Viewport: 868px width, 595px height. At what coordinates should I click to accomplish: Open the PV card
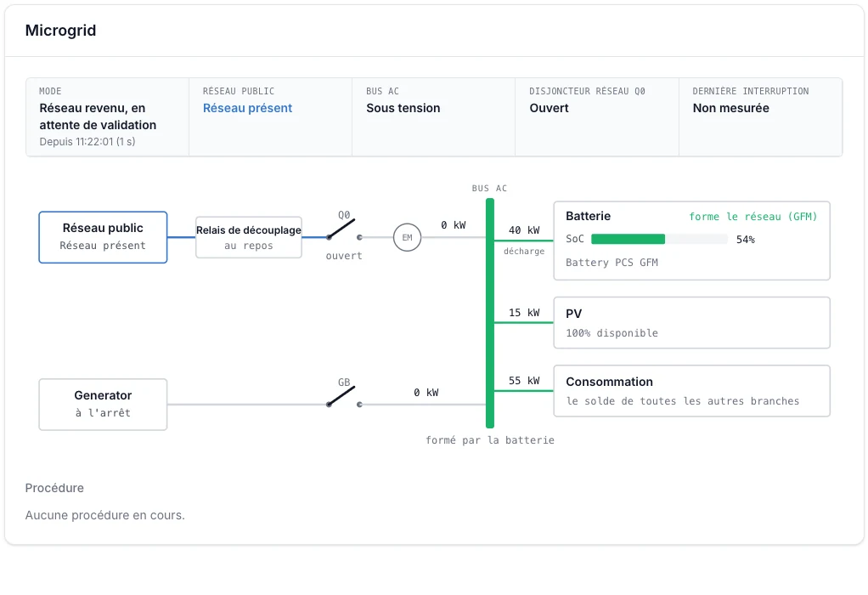point(692,323)
